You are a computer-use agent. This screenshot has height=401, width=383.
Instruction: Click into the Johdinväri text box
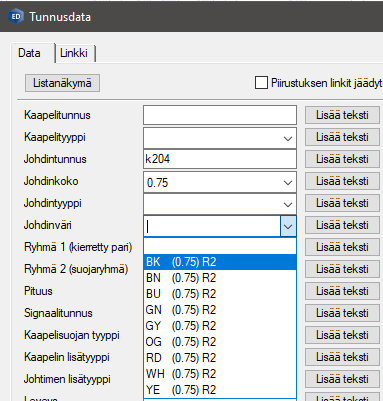pyautogui.click(x=213, y=226)
